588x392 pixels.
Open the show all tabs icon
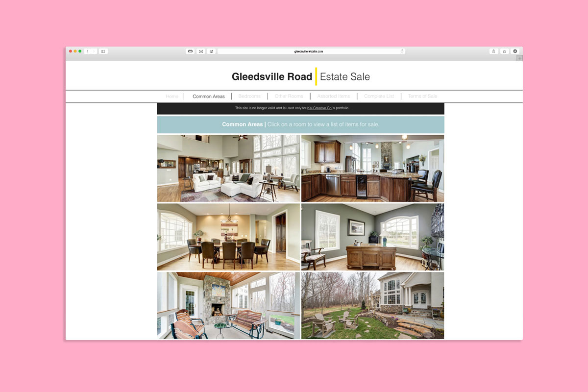pyautogui.click(x=504, y=51)
